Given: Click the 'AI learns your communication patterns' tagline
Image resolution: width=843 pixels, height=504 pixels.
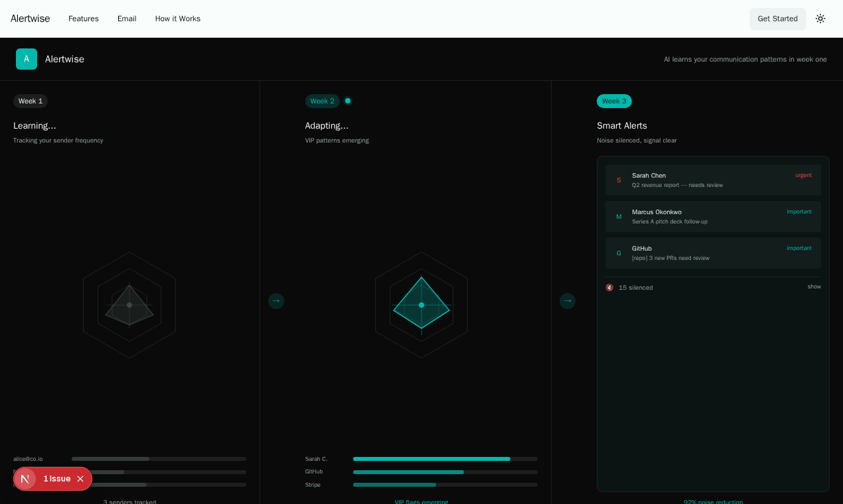Looking at the screenshot, I should click(x=745, y=59).
